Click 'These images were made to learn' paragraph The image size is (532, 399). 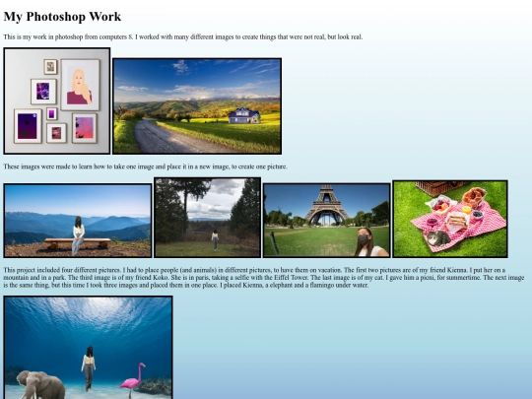coord(145,166)
